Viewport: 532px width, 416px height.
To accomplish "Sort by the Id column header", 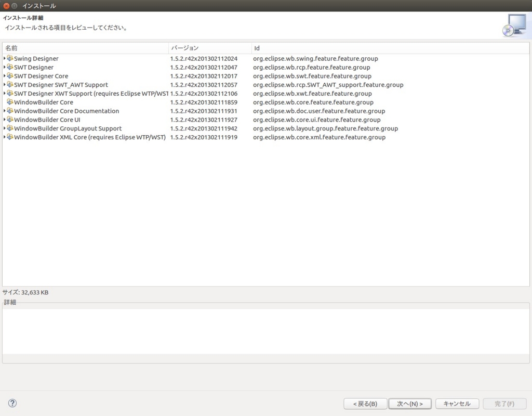I will (390, 48).
